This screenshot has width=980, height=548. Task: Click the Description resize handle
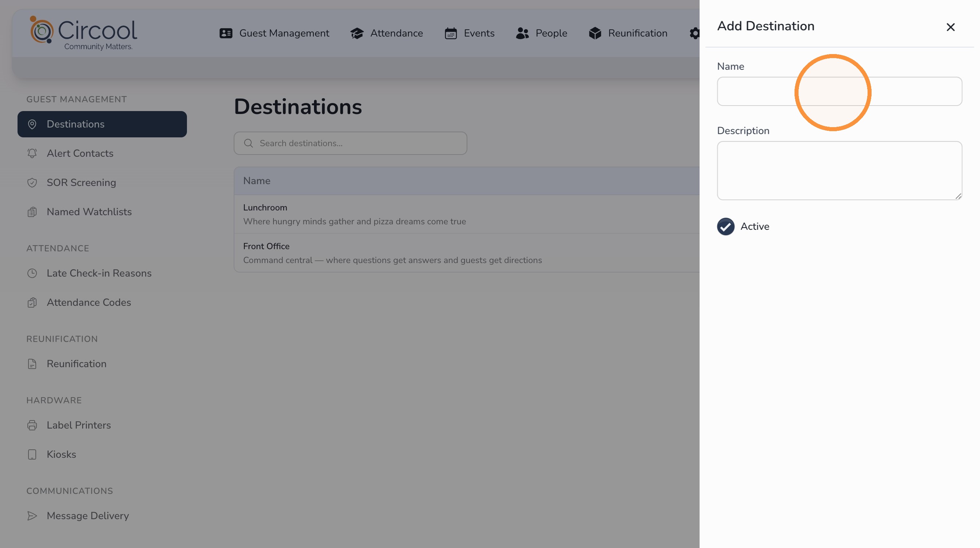pos(958,196)
